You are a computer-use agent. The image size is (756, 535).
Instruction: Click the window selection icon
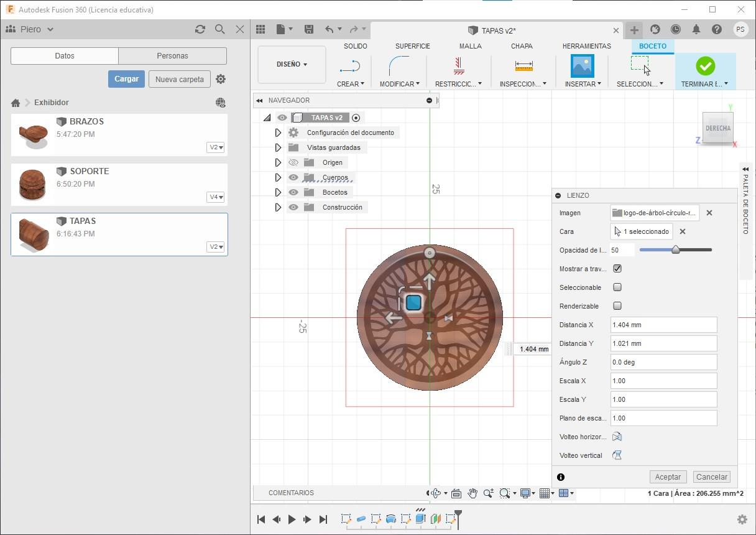[x=640, y=65]
